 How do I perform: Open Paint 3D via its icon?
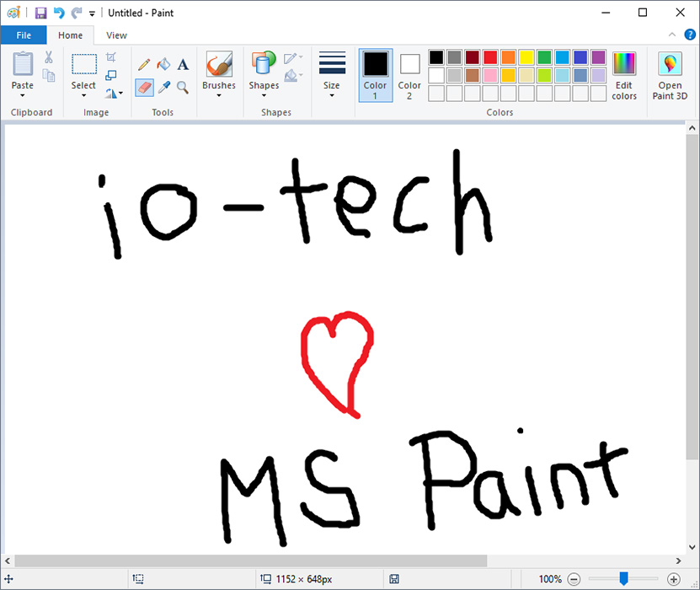click(x=670, y=63)
